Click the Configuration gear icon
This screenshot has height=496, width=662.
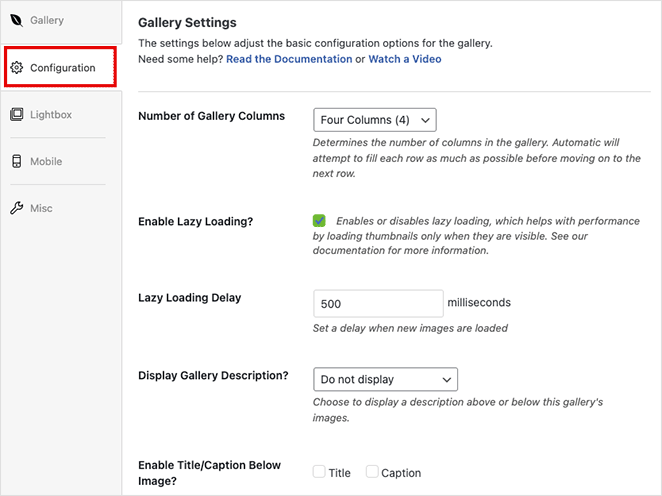pos(16,68)
